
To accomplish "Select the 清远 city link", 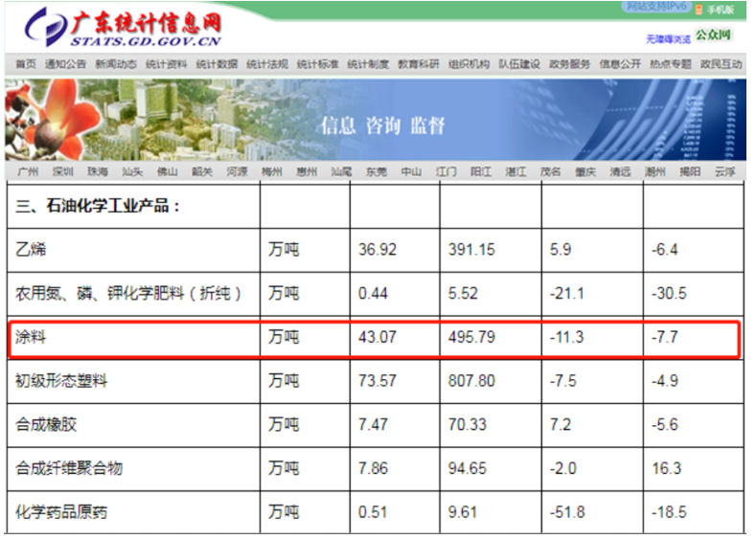I will (x=620, y=172).
